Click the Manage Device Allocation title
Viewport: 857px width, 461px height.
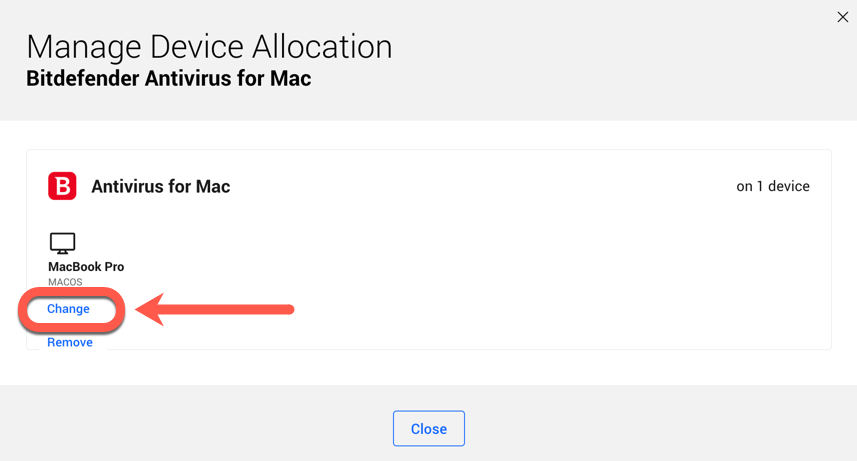(209, 47)
